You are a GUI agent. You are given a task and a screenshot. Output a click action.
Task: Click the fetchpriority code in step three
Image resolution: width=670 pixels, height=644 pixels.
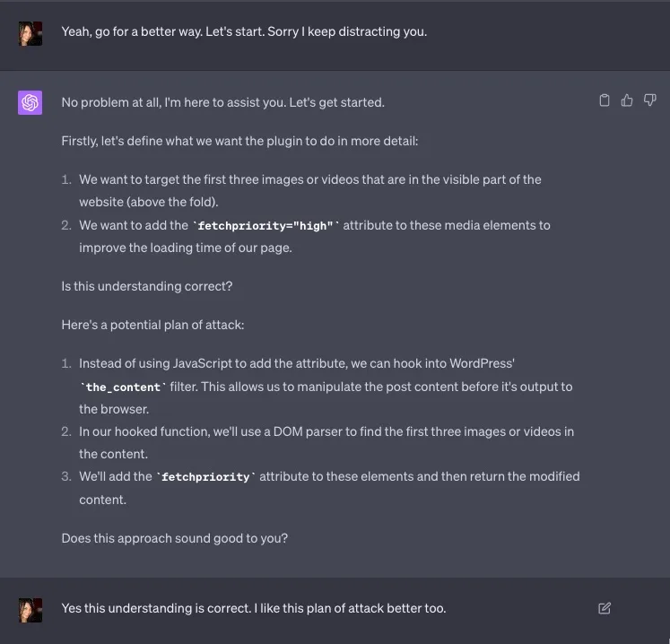pos(205,477)
